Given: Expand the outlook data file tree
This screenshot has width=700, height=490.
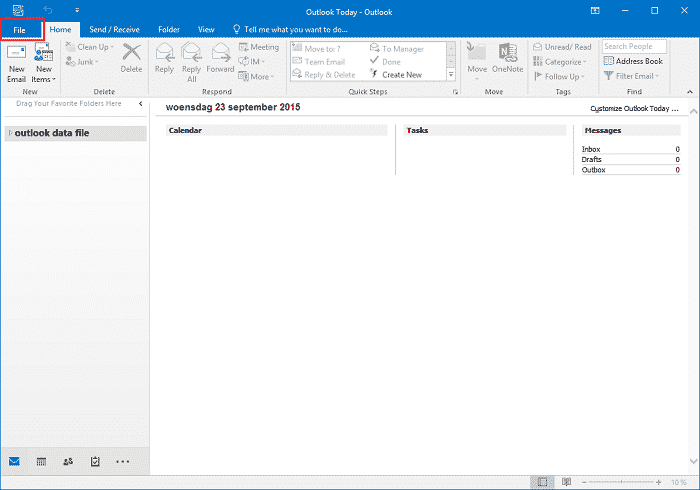Looking at the screenshot, I should pos(10,133).
